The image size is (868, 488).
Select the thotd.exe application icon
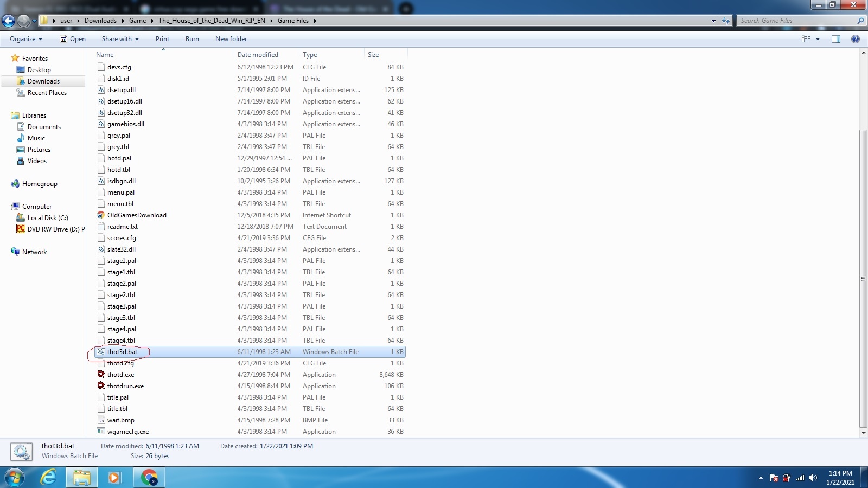(x=101, y=374)
